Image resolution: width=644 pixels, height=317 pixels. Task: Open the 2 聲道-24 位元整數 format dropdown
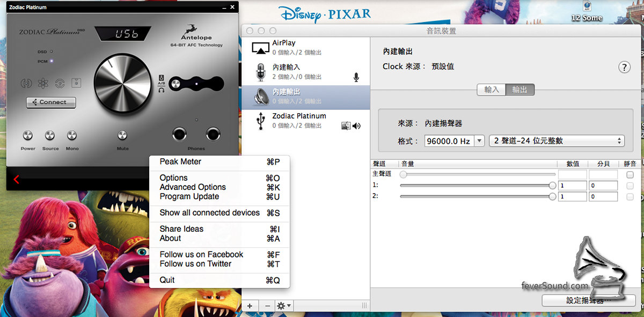pyautogui.click(x=557, y=141)
